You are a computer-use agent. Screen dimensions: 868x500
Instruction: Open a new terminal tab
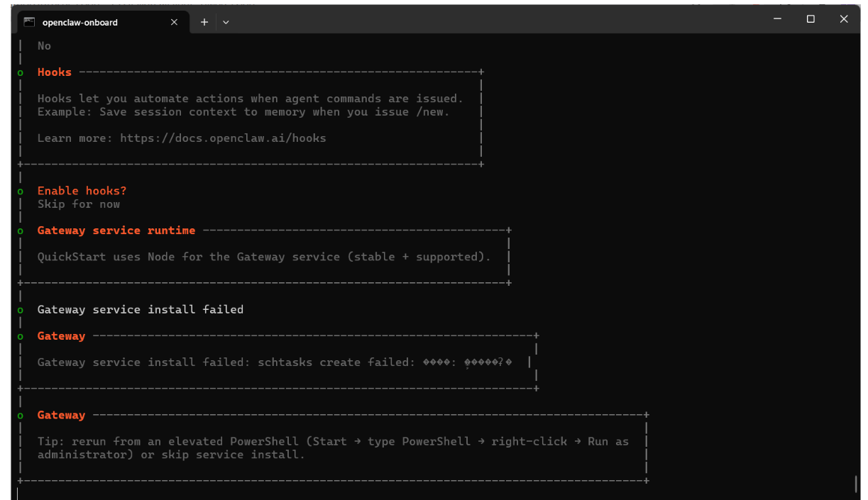click(204, 22)
